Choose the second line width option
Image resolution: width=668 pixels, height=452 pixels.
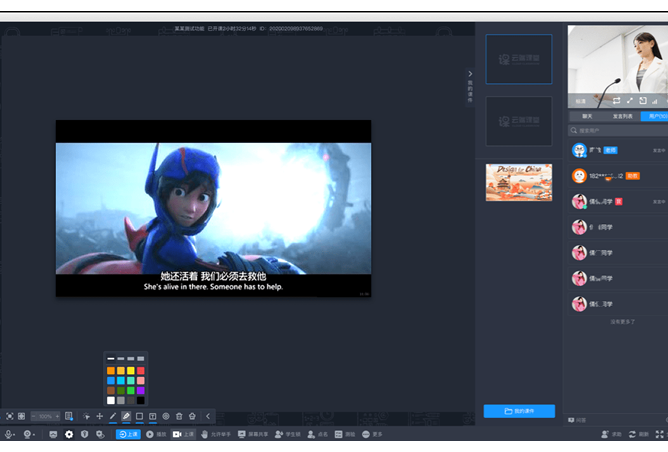[x=121, y=359]
